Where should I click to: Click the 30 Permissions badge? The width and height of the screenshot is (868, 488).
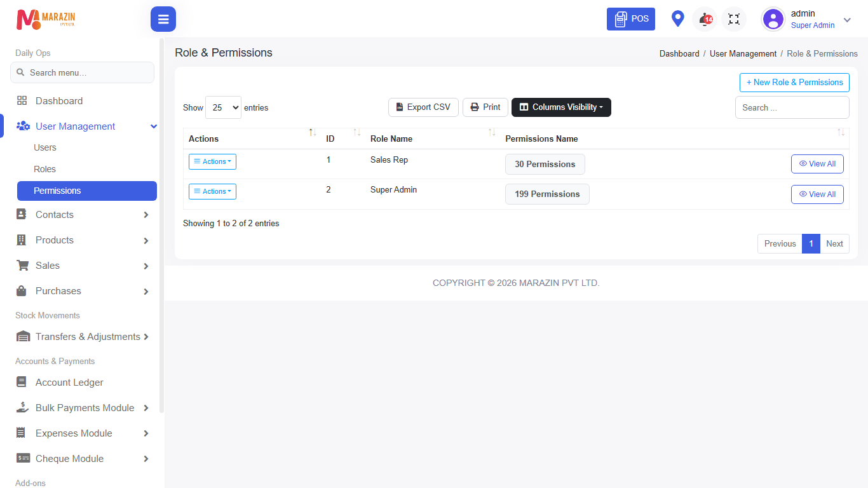click(545, 164)
